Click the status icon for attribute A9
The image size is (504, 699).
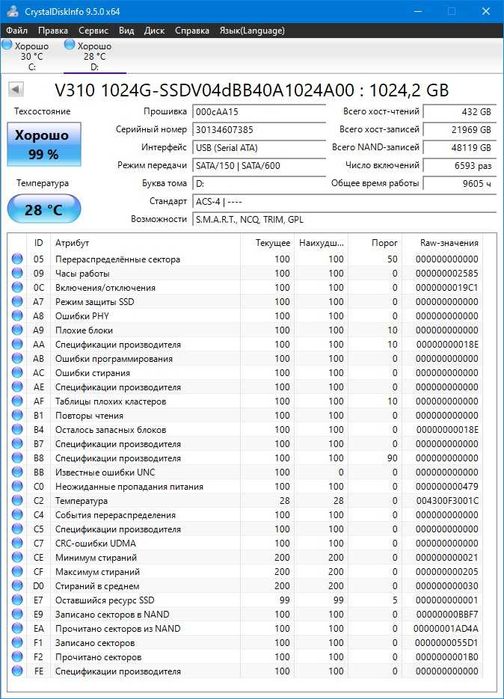click(x=17, y=330)
